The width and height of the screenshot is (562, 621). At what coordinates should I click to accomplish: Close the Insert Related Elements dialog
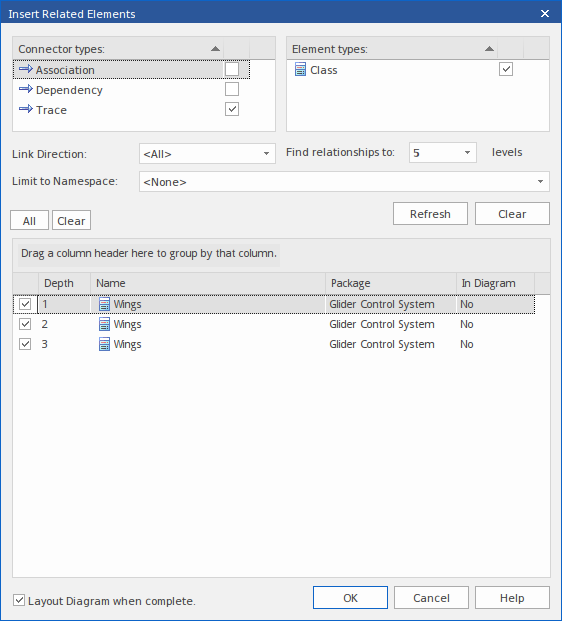tap(545, 13)
